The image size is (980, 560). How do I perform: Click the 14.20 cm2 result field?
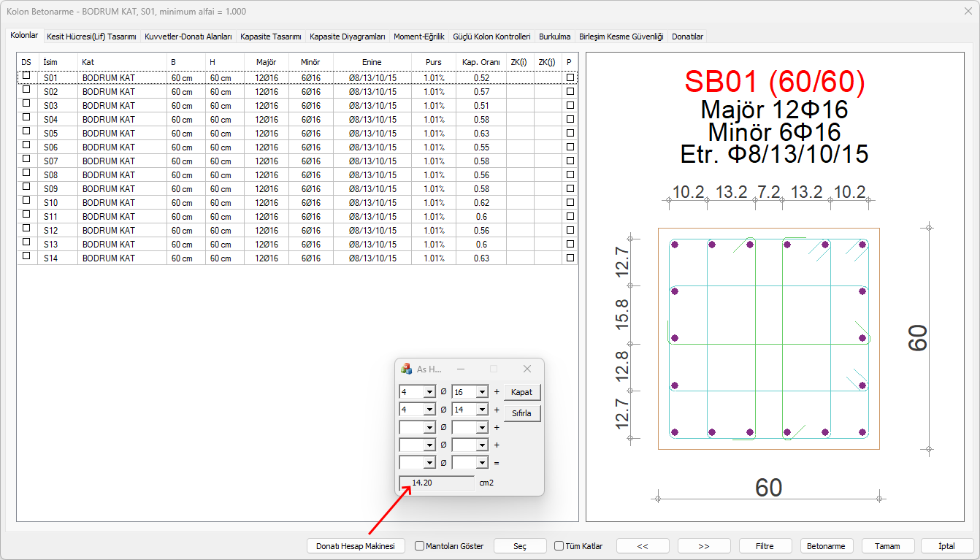tap(437, 483)
